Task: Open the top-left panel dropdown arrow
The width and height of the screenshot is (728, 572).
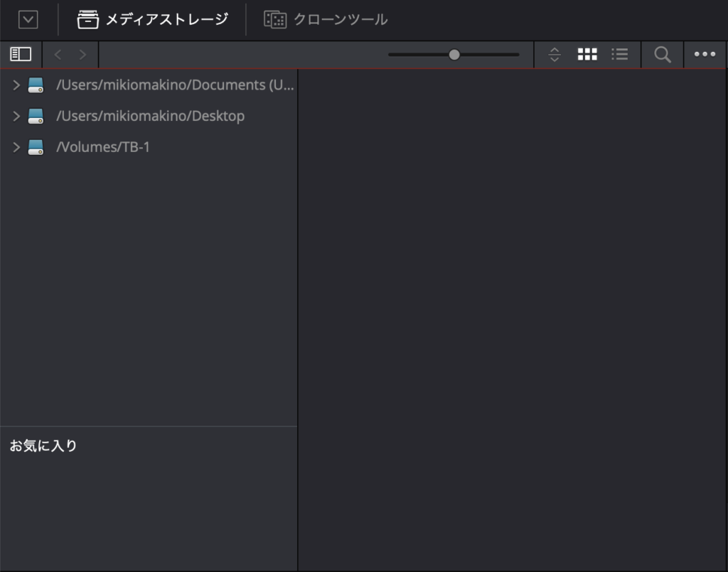Action: (x=28, y=19)
